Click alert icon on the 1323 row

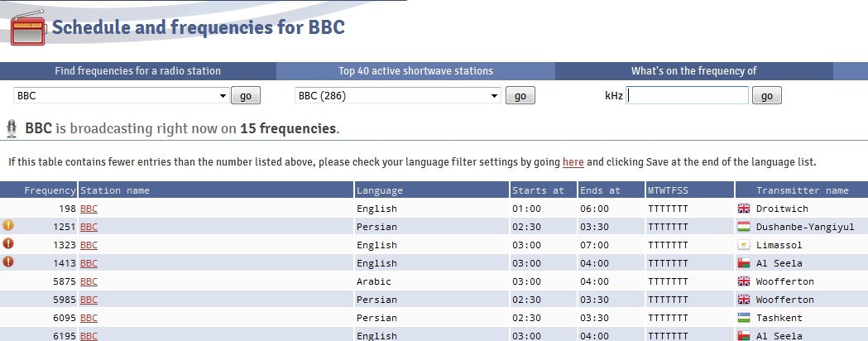coord(8,243)
